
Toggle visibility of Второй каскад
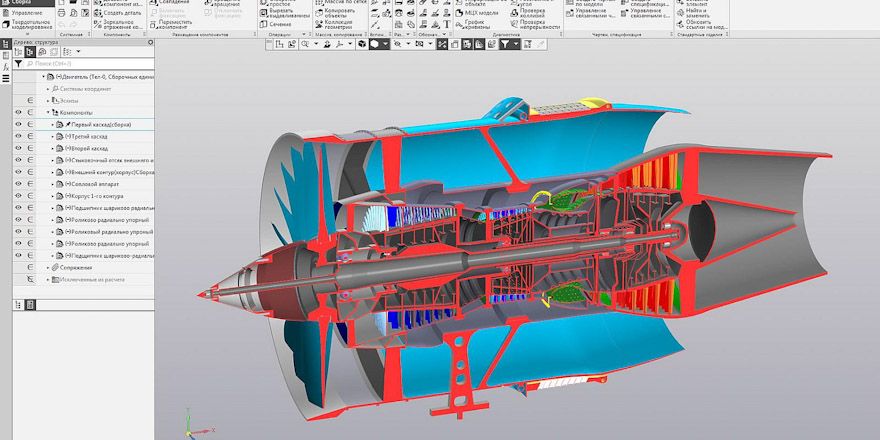tap(18, 148)
